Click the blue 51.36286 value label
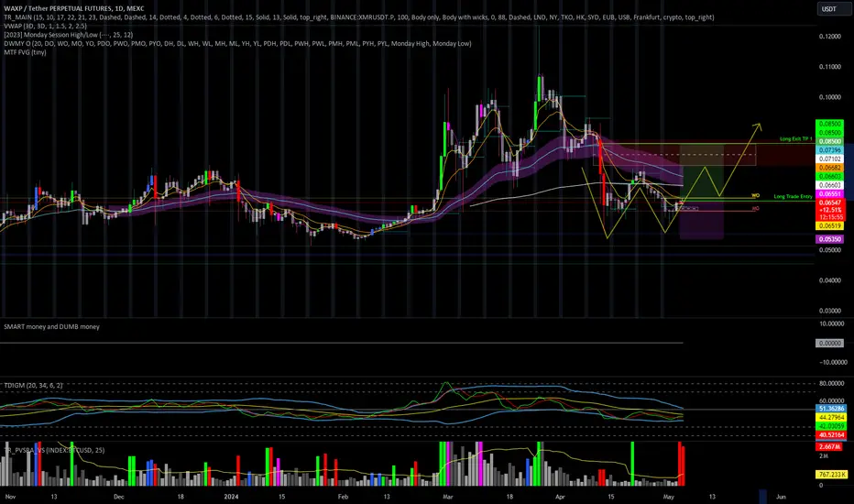This screenshot has width=854, height=504. [831, 409]
